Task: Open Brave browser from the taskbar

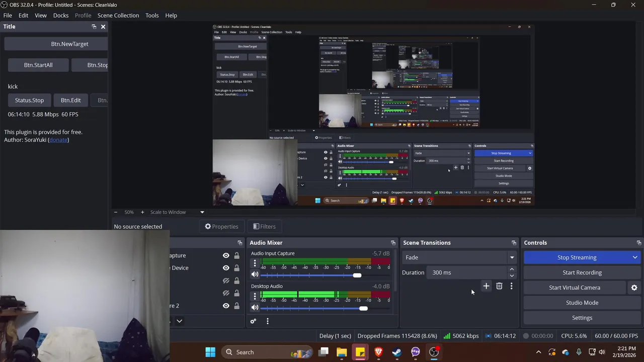Action: [x=378, y=352]
